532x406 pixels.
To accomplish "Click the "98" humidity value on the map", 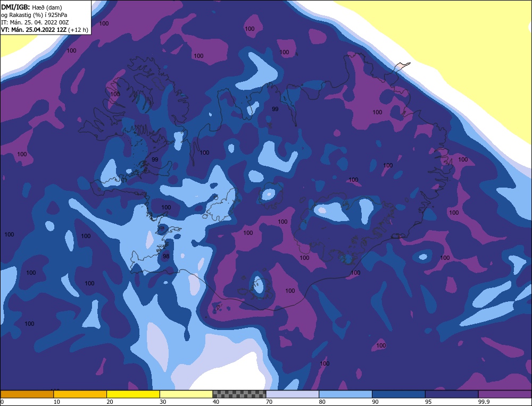I will (166, 256).
